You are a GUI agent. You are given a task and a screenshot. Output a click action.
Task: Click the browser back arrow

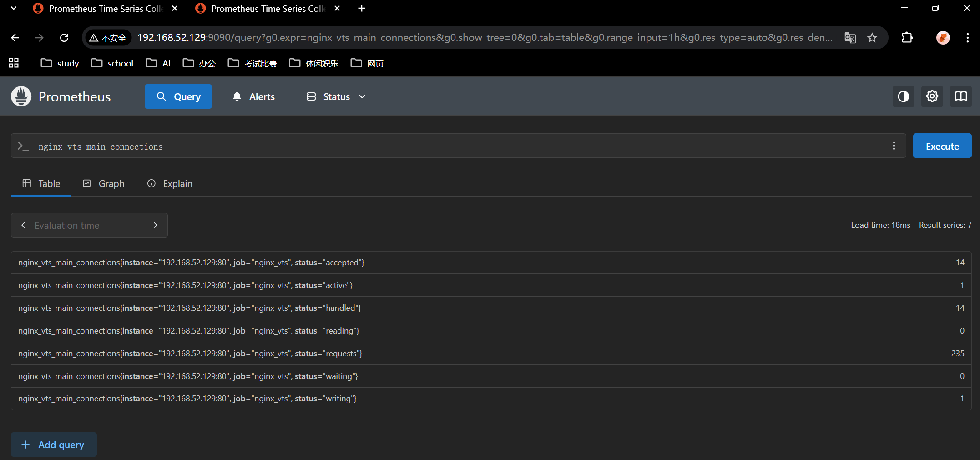pos(15,38)
